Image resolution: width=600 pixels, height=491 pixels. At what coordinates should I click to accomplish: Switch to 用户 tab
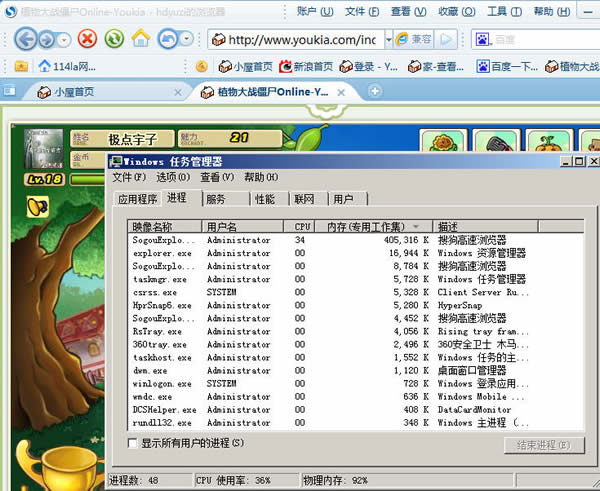(347, 199)
